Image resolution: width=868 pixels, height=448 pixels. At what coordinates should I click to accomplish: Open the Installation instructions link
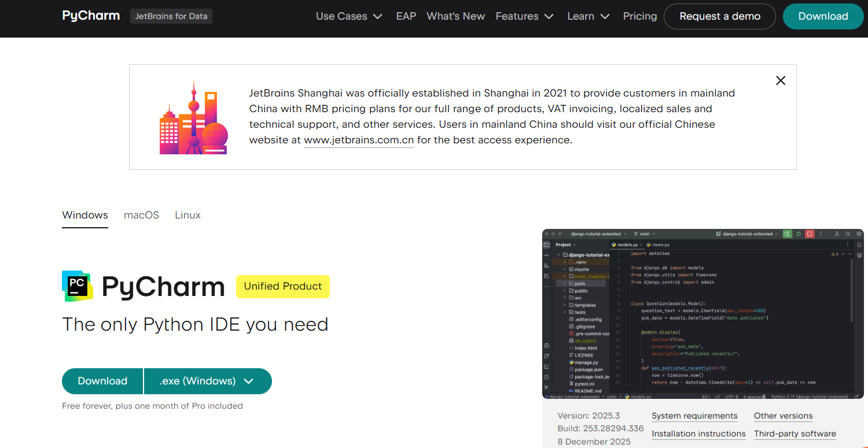[698, 434]
